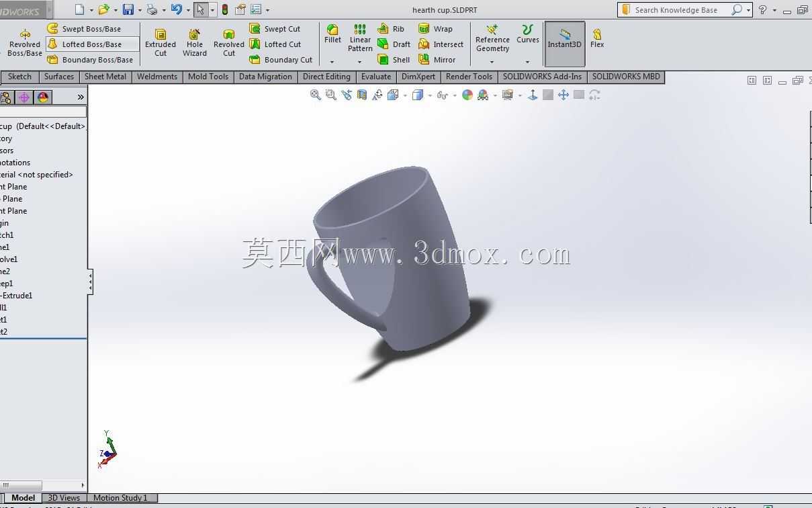812x508 pixels.
Task: Start Revolved Boss/Base feature
Action: pos(25,43)
